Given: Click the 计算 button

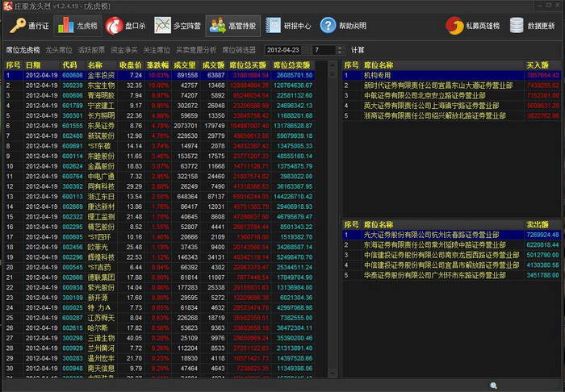Looking at the screenshot, I should (358, 50).
